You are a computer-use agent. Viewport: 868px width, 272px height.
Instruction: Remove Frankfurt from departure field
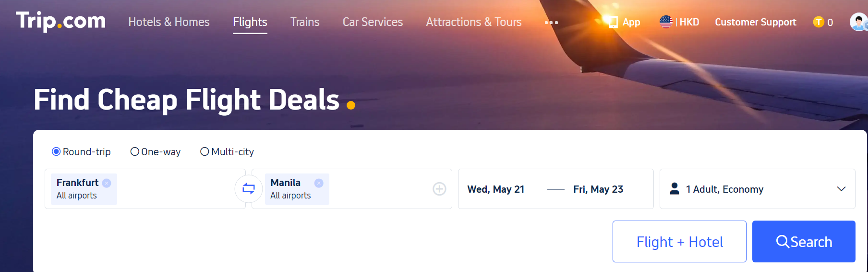(x=107, y=183)
